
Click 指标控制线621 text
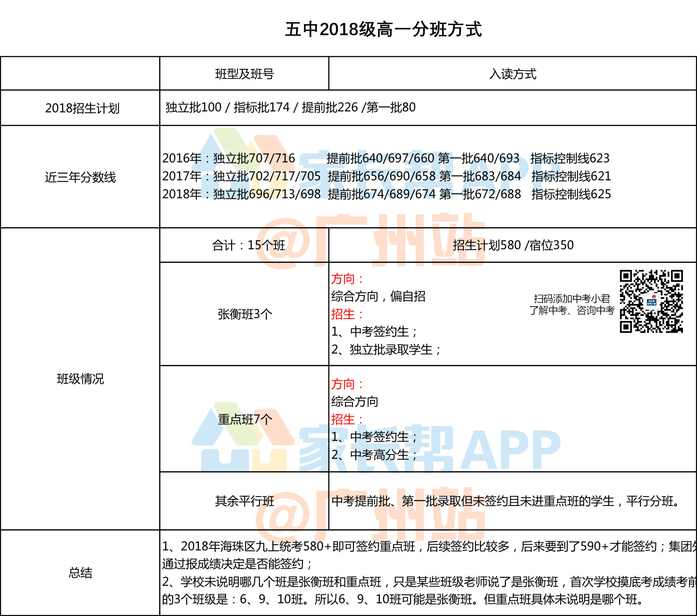[571, 176]
